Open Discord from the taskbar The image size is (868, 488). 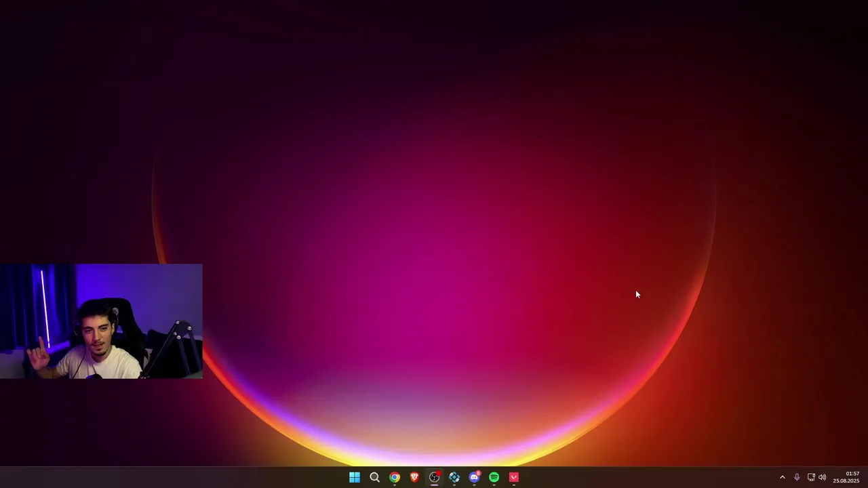coord(475,477)
